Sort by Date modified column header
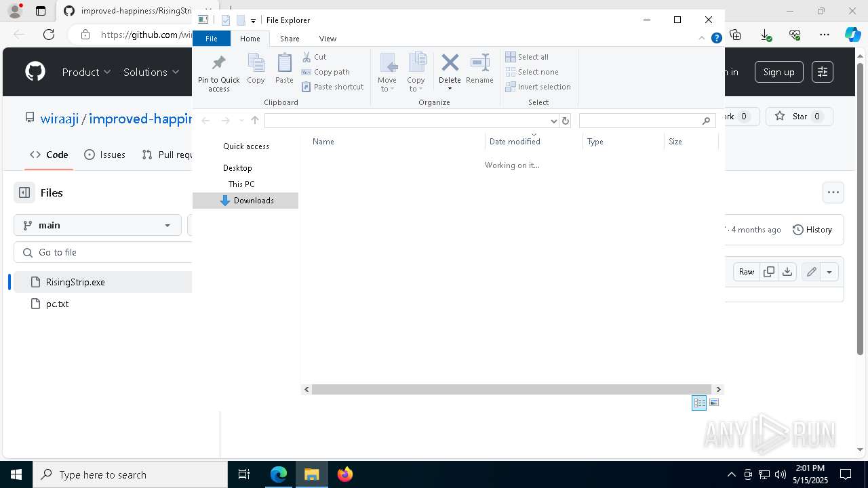Viewport: 868px width, 488px height. pyautogui.click(x=534, y=142)
